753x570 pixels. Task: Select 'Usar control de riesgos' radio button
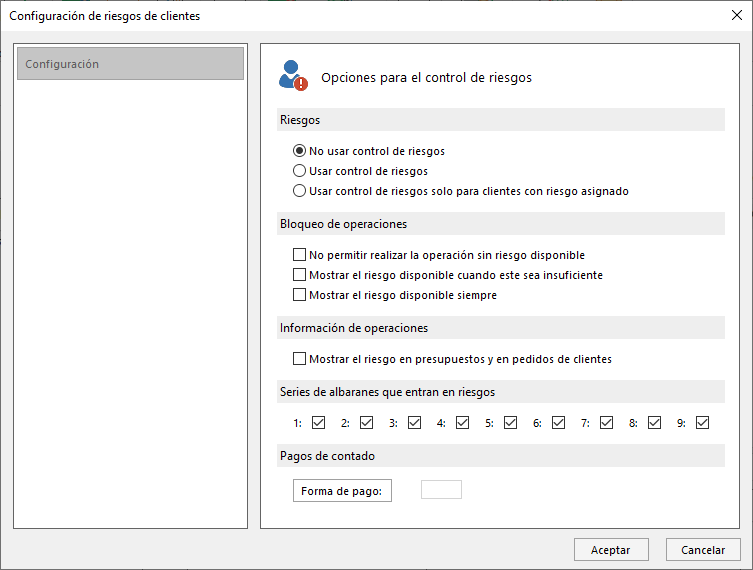click(x=299, y=171)
